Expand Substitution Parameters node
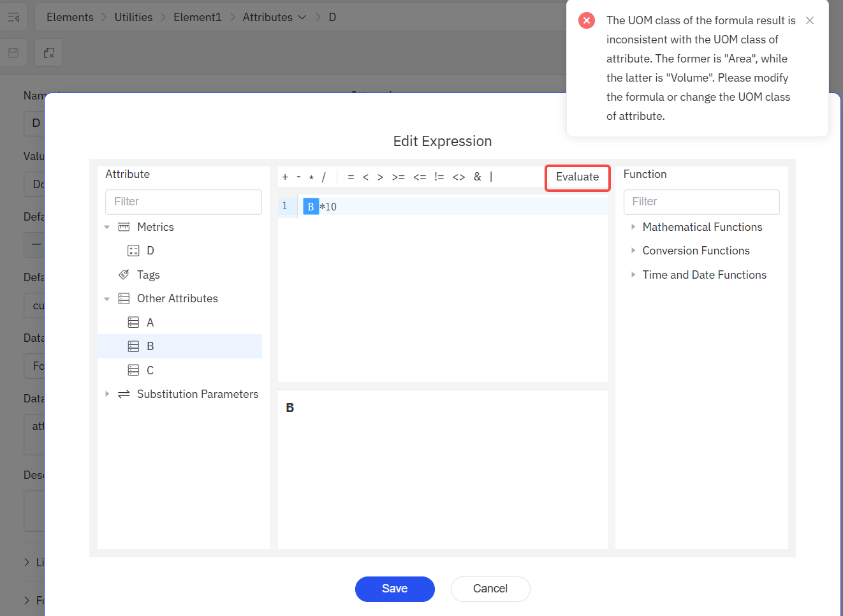This screenshot has width=843, height=616. point(107,394)
